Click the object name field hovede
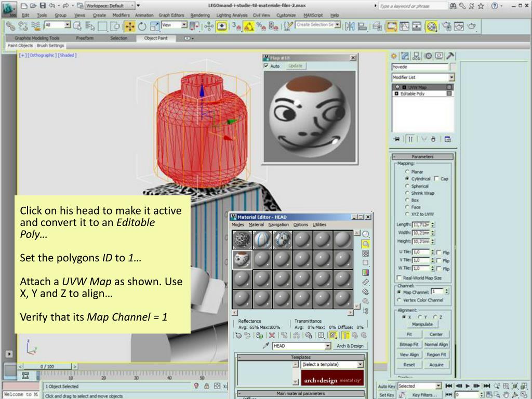The height and width of the screenshot is (399, 532). (420, 67)
